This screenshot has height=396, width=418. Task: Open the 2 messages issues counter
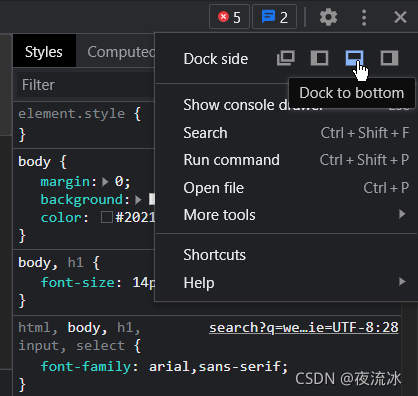(x=275, y=17)
